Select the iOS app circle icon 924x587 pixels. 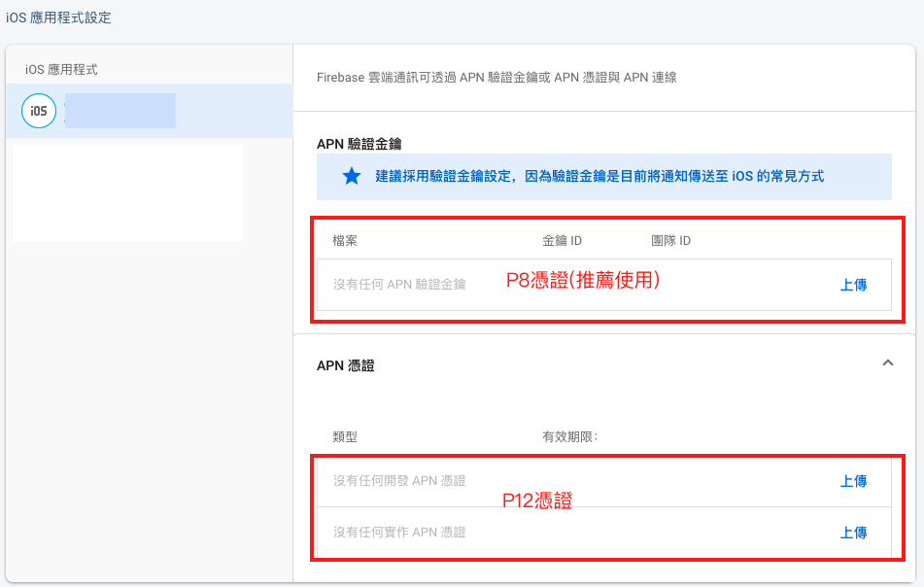[x=39, y=111]
